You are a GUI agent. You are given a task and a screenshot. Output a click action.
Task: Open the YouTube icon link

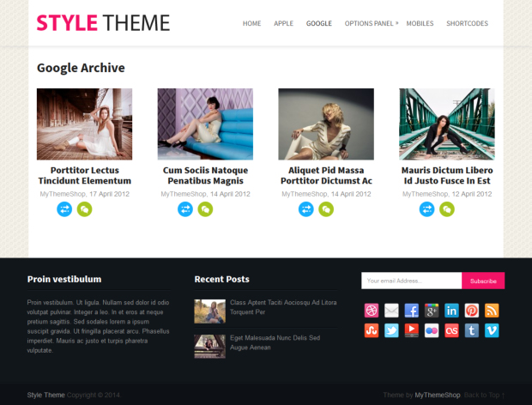pos(412,329)
